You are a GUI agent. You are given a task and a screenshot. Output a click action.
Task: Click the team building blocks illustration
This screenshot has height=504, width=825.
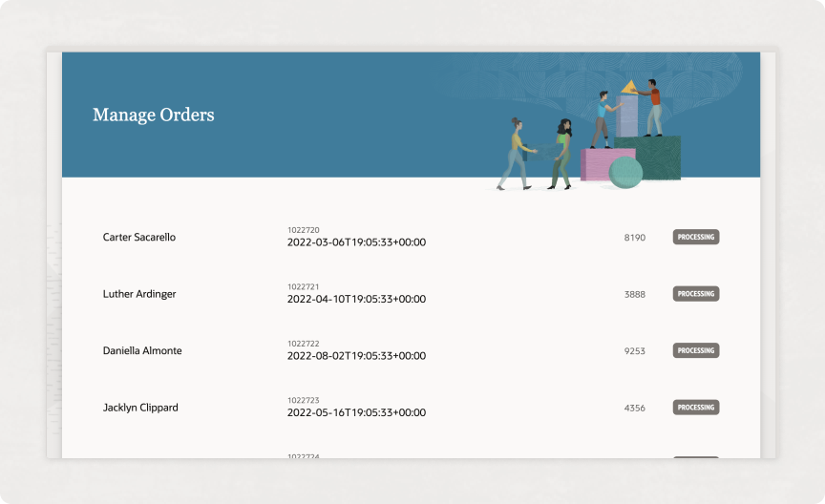592,134
